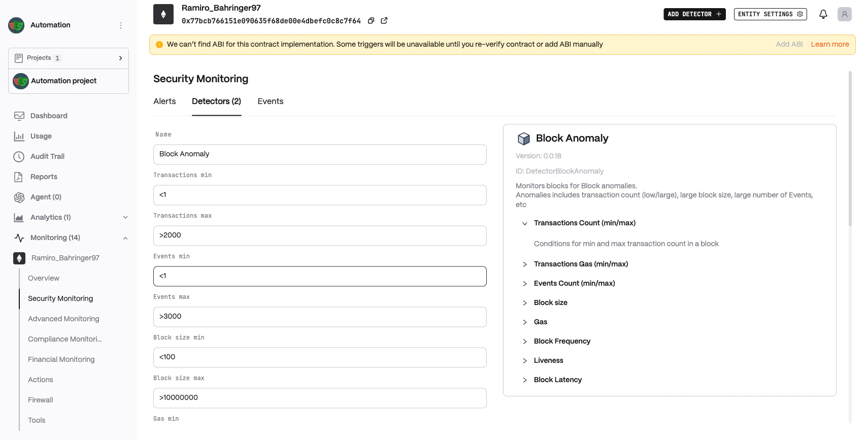Open Tools in sidebar
The width and height of the screenshot is (868, 440).
click(37, 420)
